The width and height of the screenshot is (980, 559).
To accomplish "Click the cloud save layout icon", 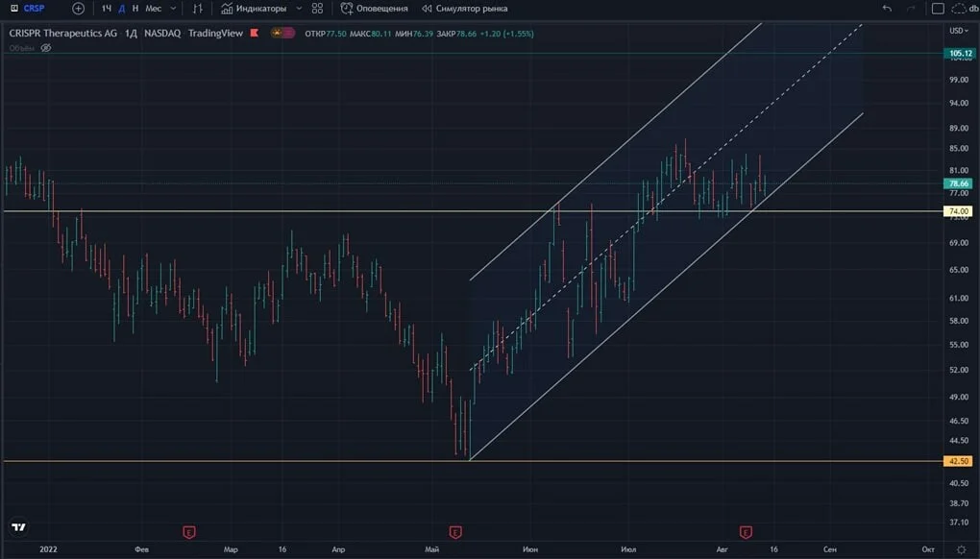I will tap(959, 9).
